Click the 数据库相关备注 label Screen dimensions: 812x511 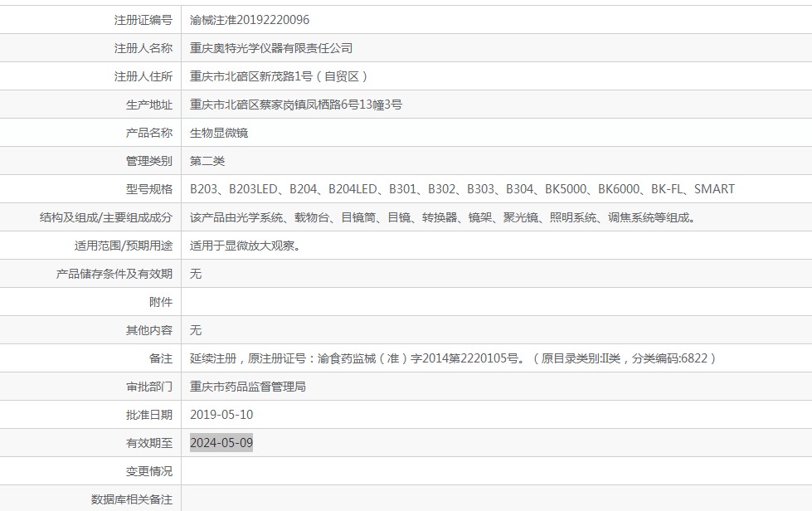click(132, 499)
